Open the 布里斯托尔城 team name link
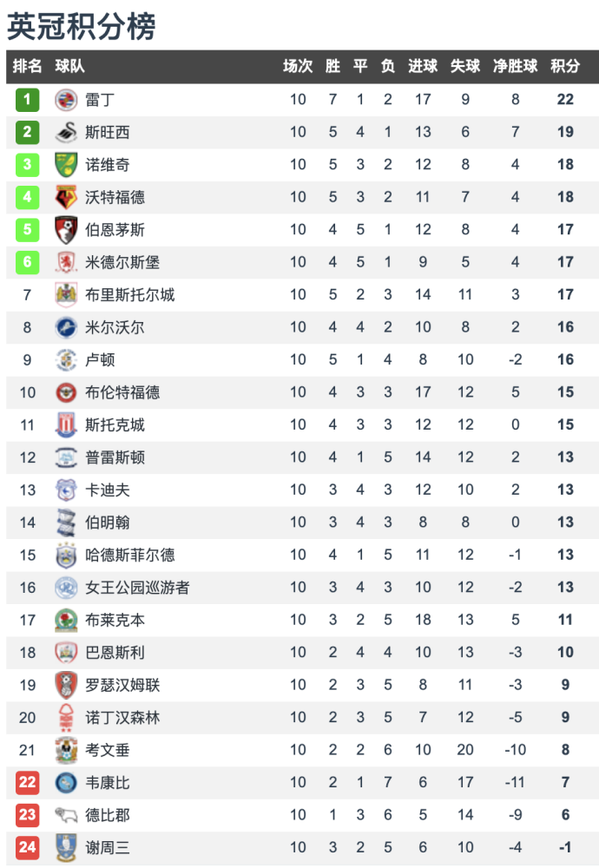The height and width of the screenshot is (868, 599). (130, 295)
